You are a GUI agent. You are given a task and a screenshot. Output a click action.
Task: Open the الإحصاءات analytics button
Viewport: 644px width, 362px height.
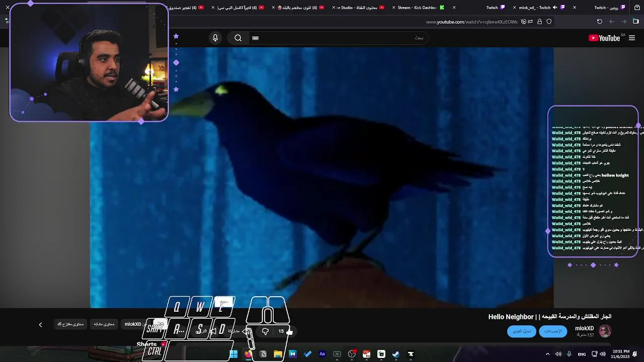tap(553, 331)
